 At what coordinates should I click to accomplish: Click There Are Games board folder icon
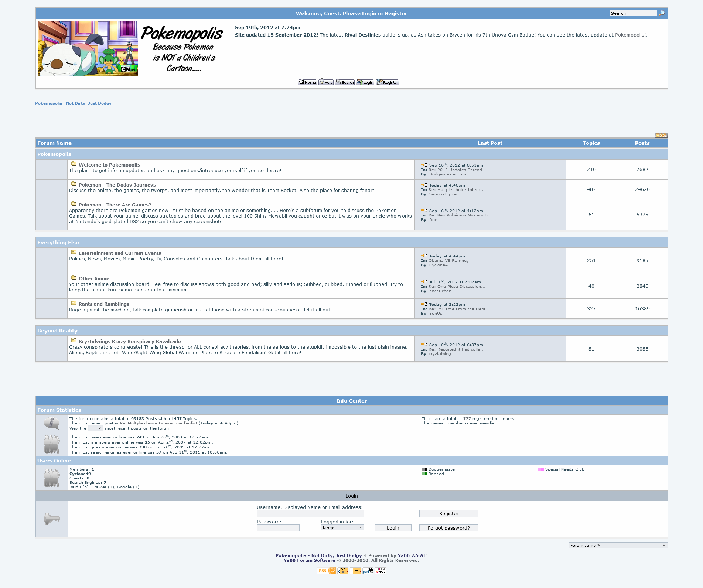(x=74, y=204)
